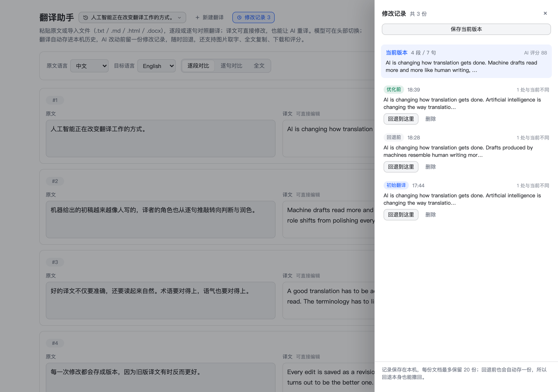Click the 新建翻译 button
Screen dimensions: 558x392
[x=209, y=17]
